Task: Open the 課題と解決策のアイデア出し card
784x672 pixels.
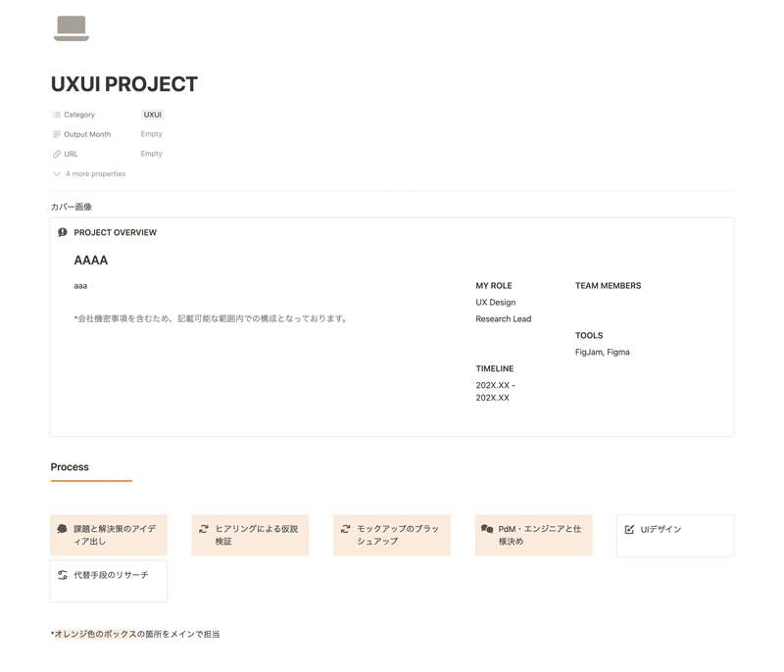Action: point(109,535)
